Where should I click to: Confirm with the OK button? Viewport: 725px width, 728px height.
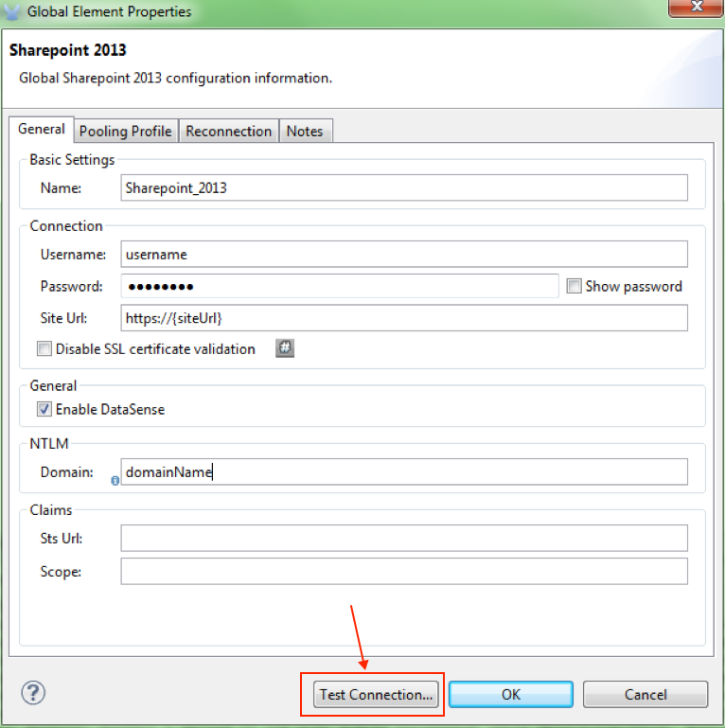point(510,694)
